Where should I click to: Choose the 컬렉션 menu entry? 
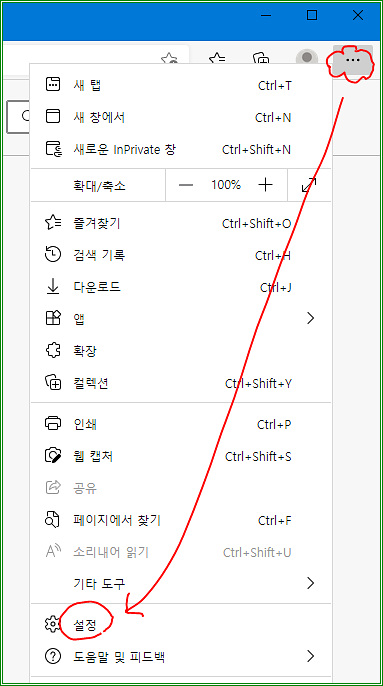(180, 383)
